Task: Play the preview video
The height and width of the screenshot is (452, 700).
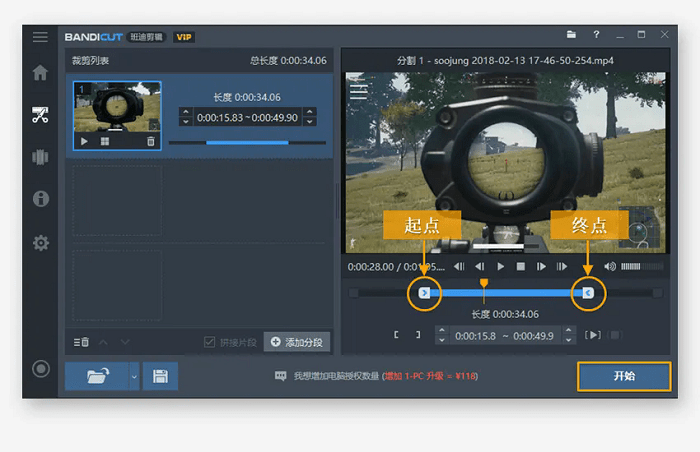Action: click(500, 267)
